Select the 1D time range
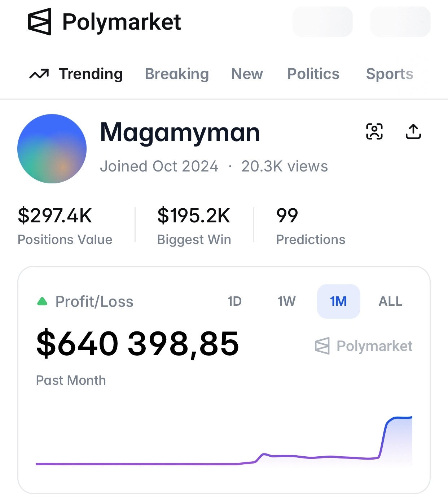Viewport: 448px width, 500px height. [234, 301]
